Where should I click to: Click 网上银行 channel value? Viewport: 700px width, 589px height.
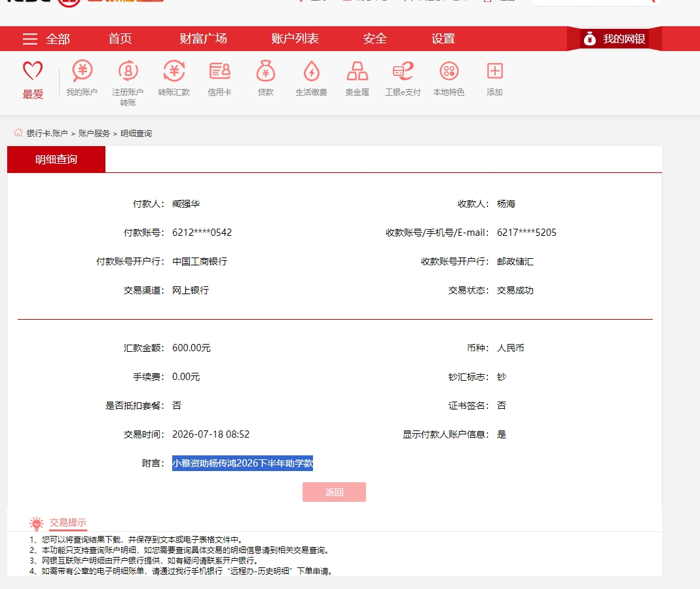click(191, 291)
